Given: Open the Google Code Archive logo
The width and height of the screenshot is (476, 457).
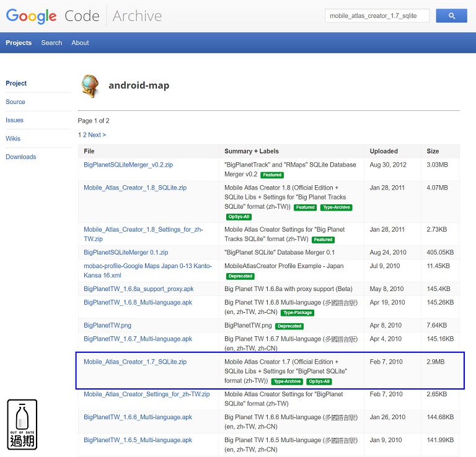Looking at the screenshot, I should click(84, 15).
